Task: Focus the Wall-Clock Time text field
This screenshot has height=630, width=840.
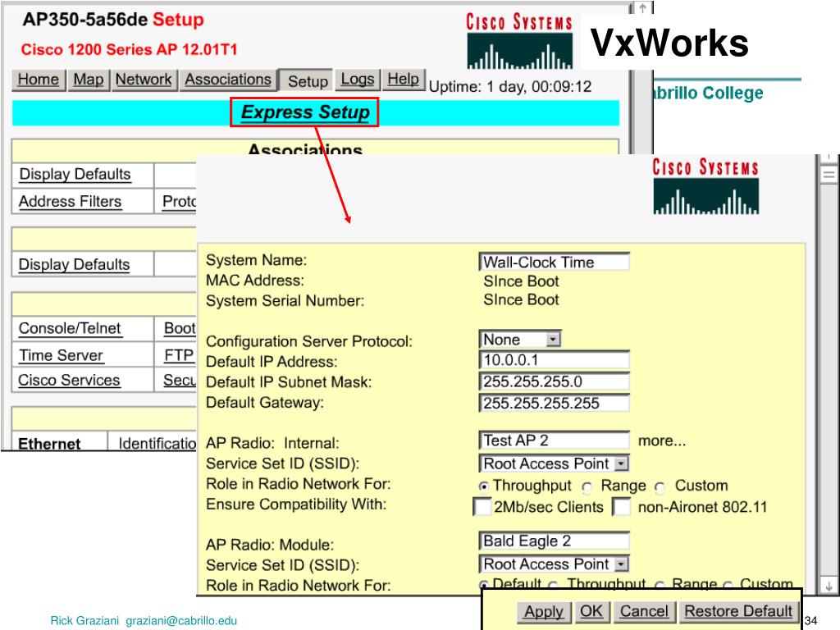Action: [554, 262]
